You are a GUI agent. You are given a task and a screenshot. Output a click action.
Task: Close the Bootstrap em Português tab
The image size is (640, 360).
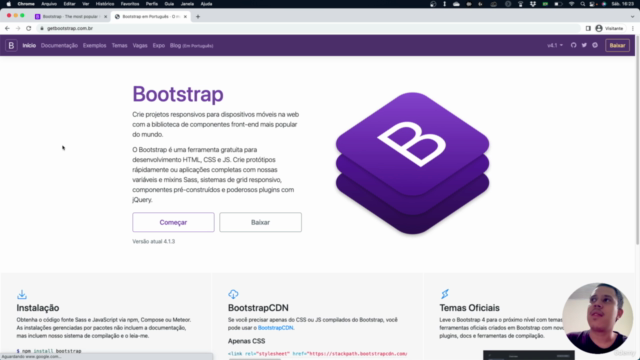click(x=185, y=17)
